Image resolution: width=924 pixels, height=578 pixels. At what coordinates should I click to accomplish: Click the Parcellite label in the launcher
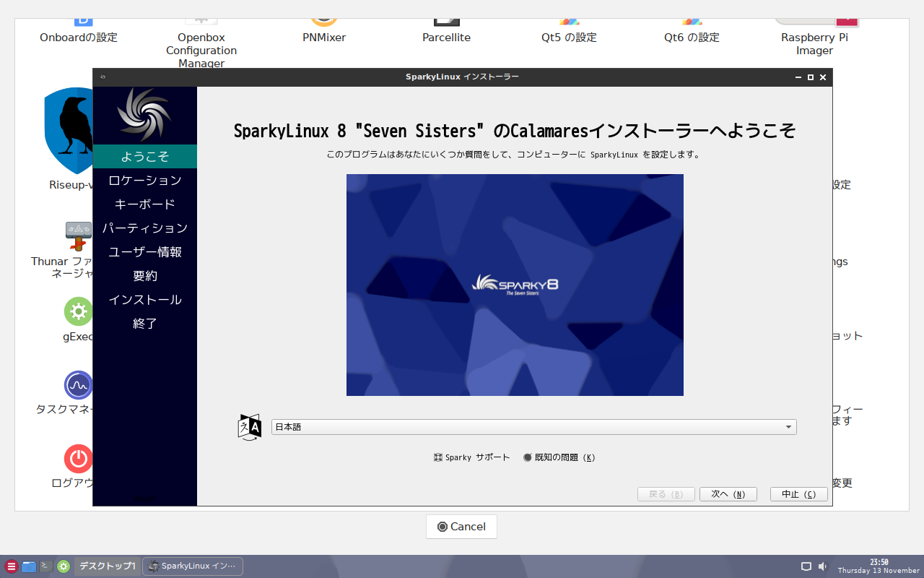(x=446, y=38)
